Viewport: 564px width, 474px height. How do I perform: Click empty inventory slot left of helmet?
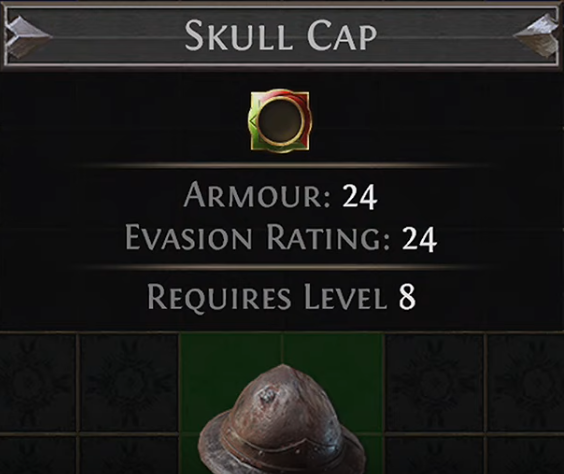pos(128,383)
